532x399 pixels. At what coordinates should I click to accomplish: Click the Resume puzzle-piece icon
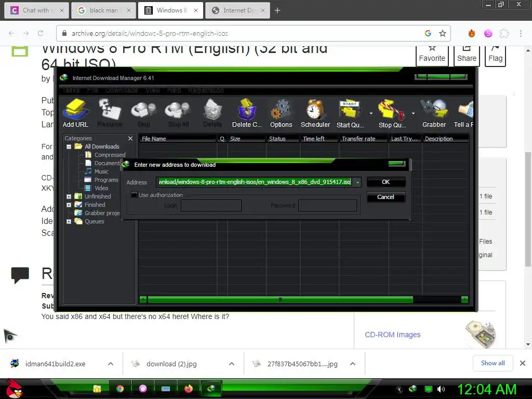pyautogui.click(x=110, y=113)
